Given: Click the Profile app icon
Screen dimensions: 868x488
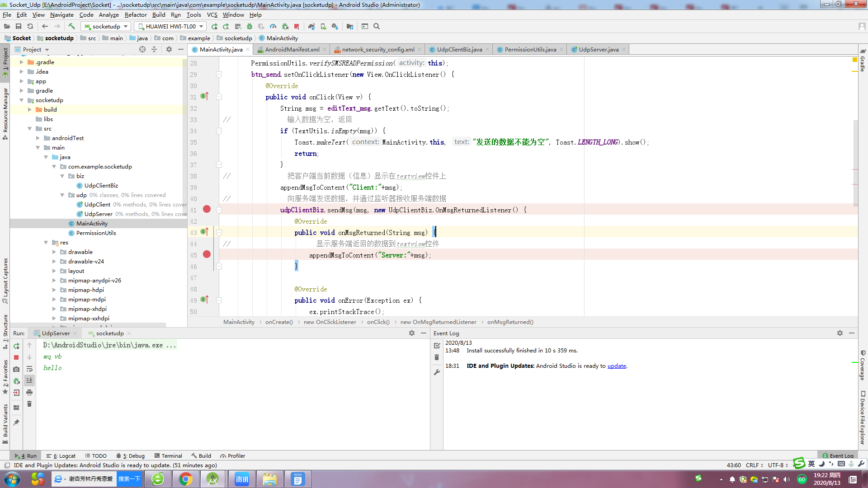Looking at the screenshot, I should [x=273, y=26].
